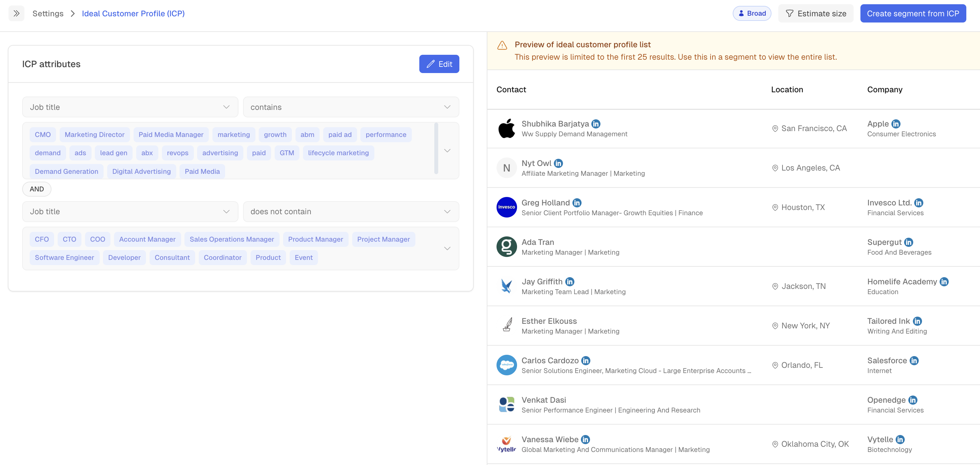Click Vanessa Wiebe's LinkedIn icon
The width and height of the screenshot is (980, 465).
[x=585, y=440]
